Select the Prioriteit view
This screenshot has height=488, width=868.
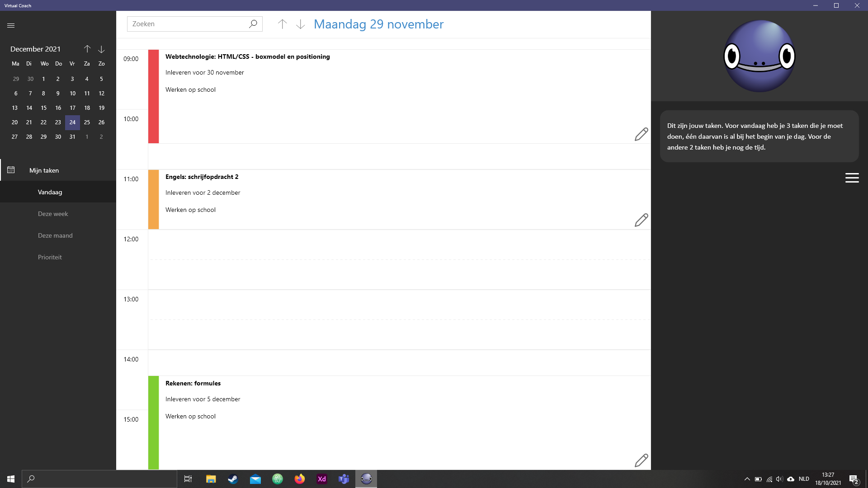(58, 257)
